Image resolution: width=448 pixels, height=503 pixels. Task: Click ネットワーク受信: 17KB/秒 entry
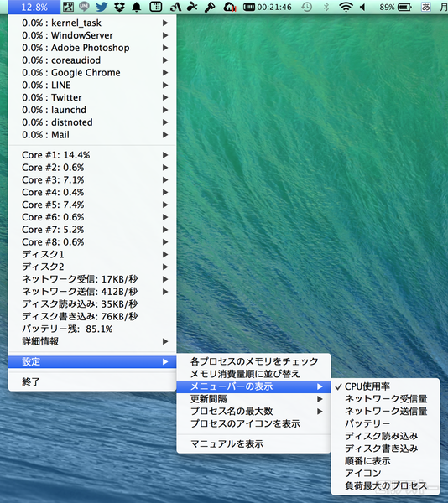click(92, 279)
